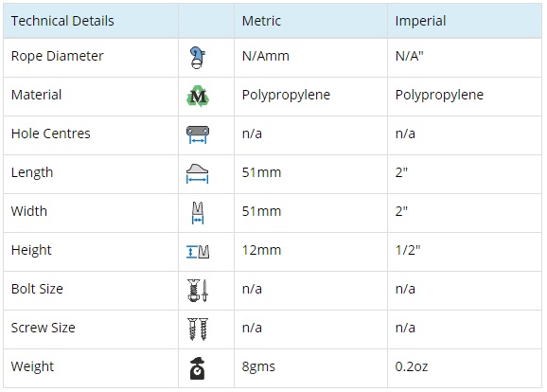Click the Bolt Size icon
Viewport: 547px width, 392px height.
tap(198, 290)
